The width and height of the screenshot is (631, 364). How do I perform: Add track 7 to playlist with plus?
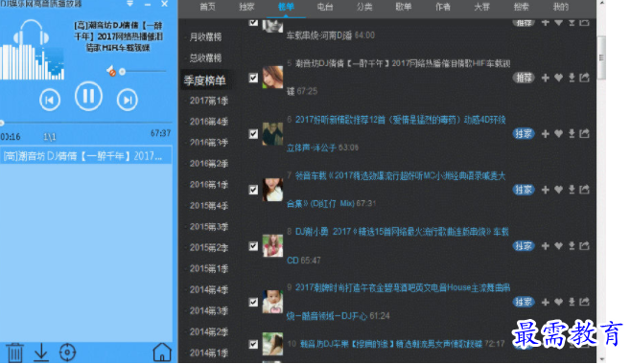[546, 190]
